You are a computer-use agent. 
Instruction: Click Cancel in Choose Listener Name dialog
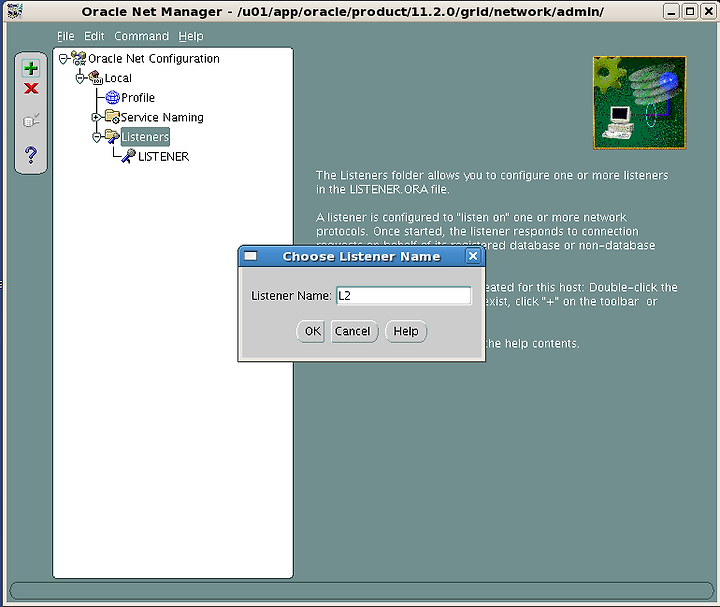tap(352, 331)
